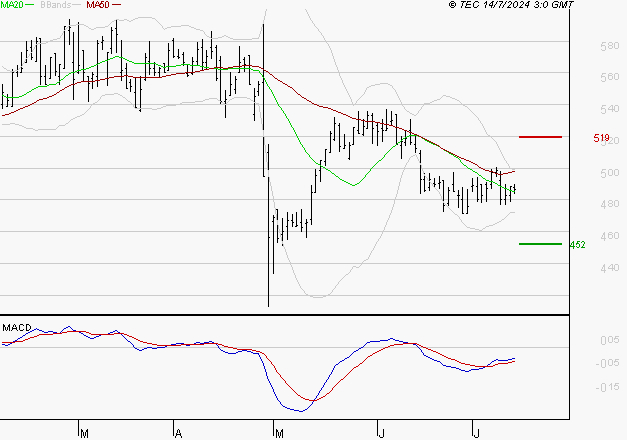Click the MACD panel label
This screenshot has height=440, width=627.
click(x=17, y=328)
